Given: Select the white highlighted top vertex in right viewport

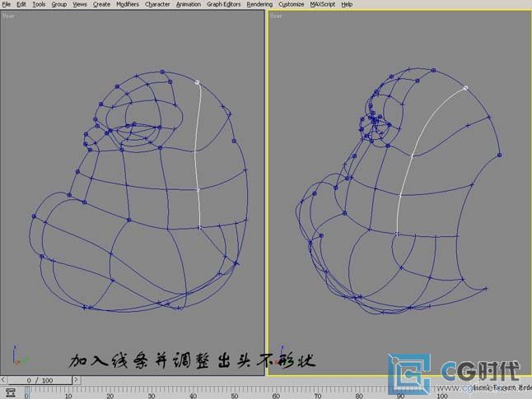Looking at the screenshot, I should [465, 88].
